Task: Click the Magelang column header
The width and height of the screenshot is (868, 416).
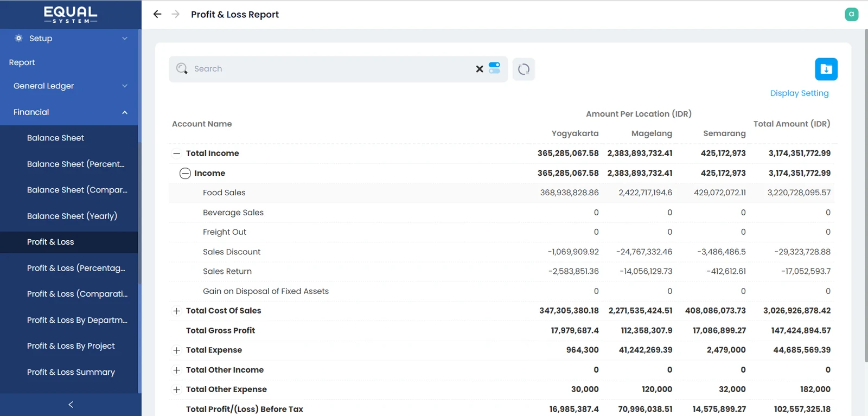Action: pos(652,133)
